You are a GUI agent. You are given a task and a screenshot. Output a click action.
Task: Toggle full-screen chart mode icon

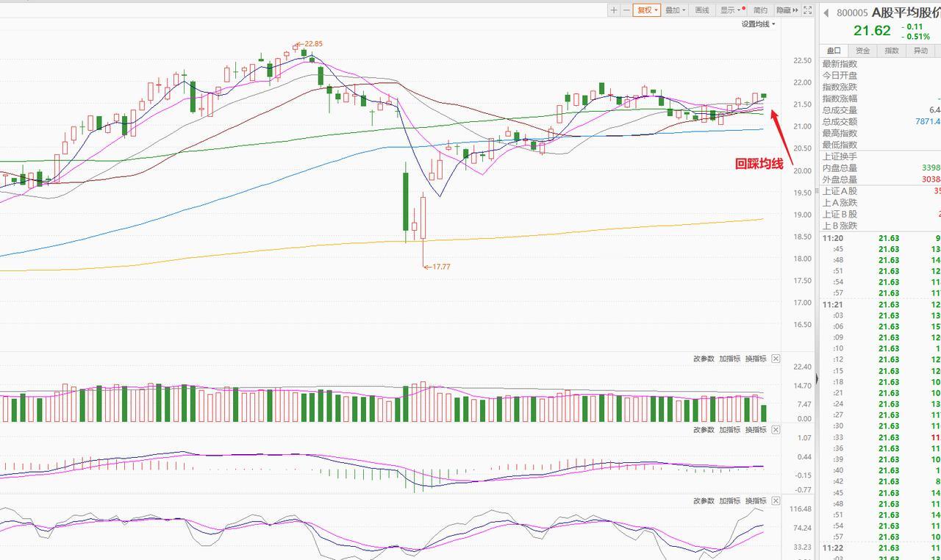coord(808,10)
